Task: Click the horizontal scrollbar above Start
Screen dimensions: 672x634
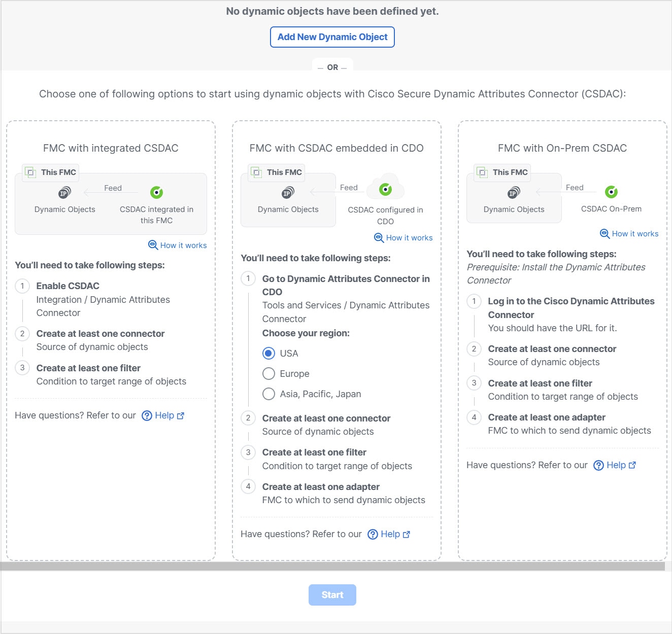Action: click(335, 564)
